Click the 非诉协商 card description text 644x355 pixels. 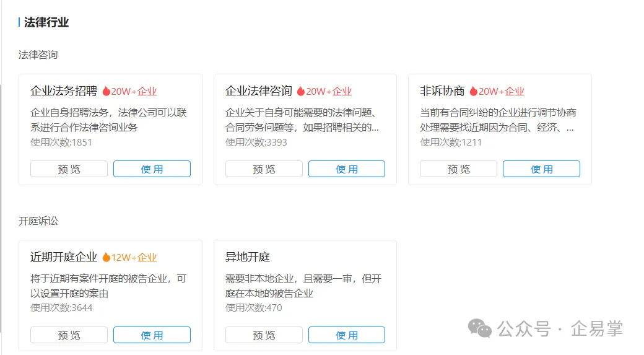[x=498, y=120]
